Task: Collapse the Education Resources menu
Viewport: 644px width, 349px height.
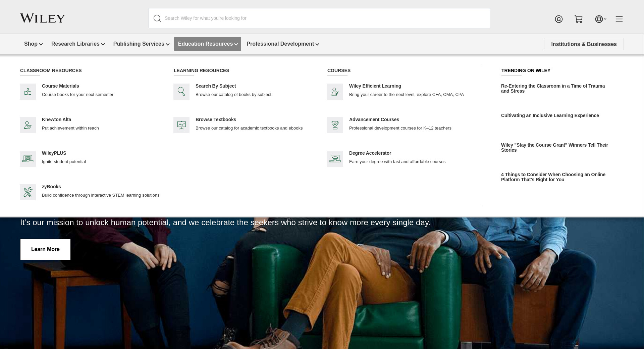Action: [x=208, y=44]
